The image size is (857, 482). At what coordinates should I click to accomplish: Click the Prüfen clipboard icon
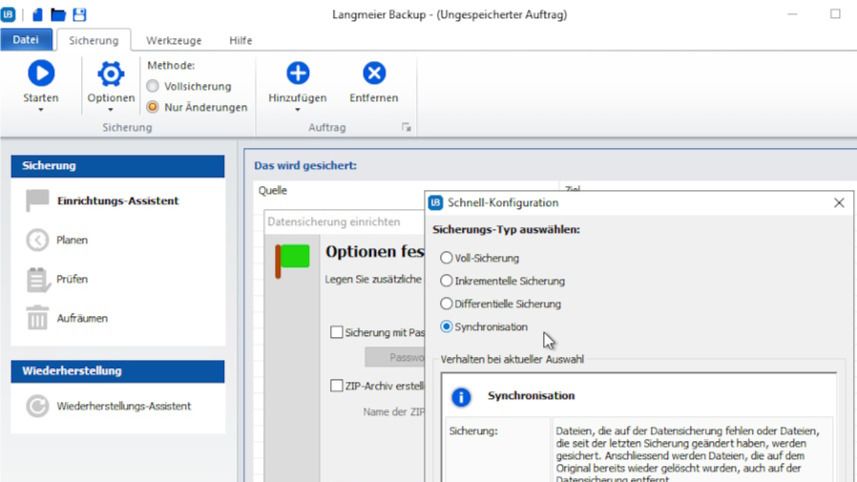coord(38,280)
